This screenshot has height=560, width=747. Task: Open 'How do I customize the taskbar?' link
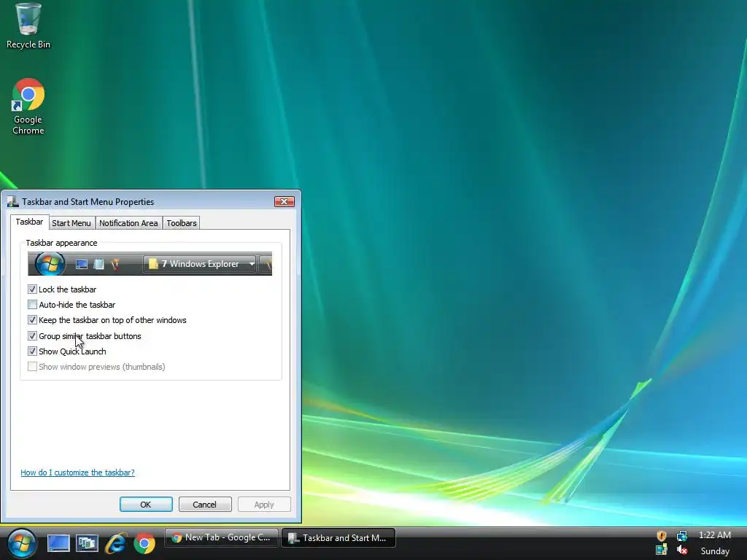pos(77,472)
